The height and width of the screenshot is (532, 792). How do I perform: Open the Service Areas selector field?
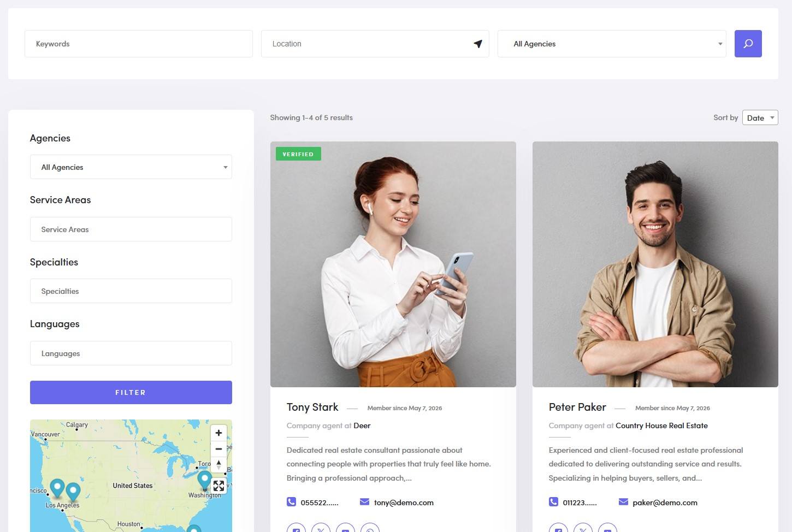click(x=131, y=229)
